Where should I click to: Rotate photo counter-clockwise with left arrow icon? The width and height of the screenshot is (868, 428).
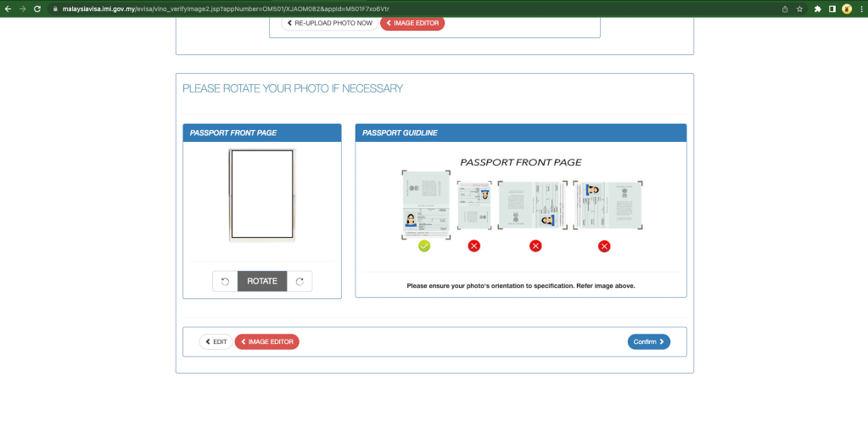pyautogui.click(x=225, y=281)
